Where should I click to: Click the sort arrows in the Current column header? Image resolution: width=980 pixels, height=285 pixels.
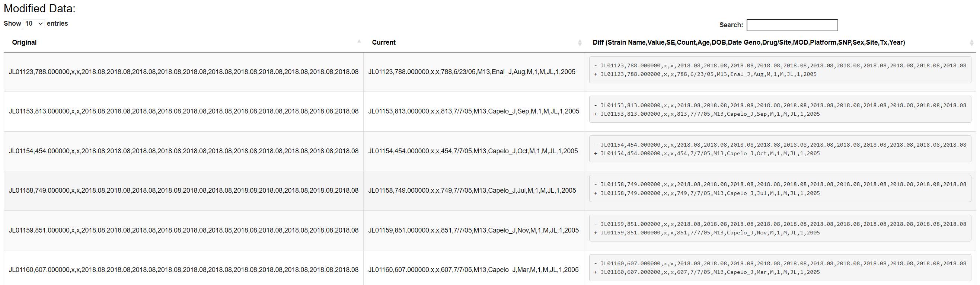tap(580, 43)
